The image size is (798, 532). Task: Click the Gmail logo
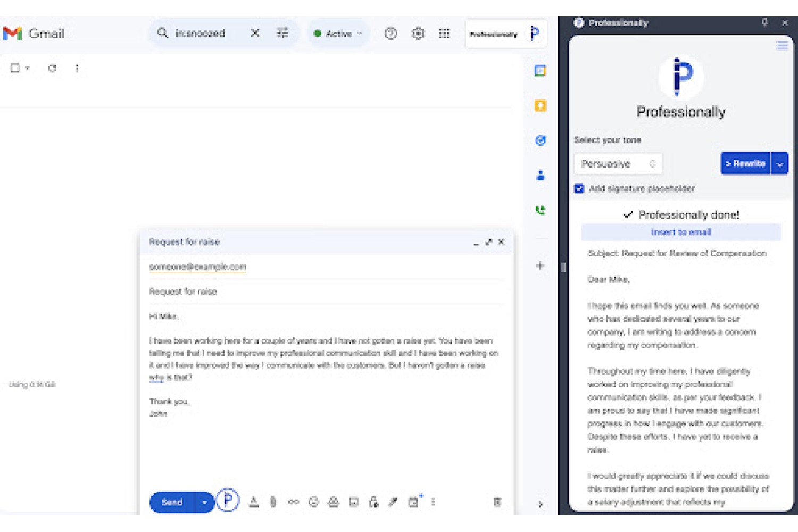pyautogui.click(x=34, y=34)
